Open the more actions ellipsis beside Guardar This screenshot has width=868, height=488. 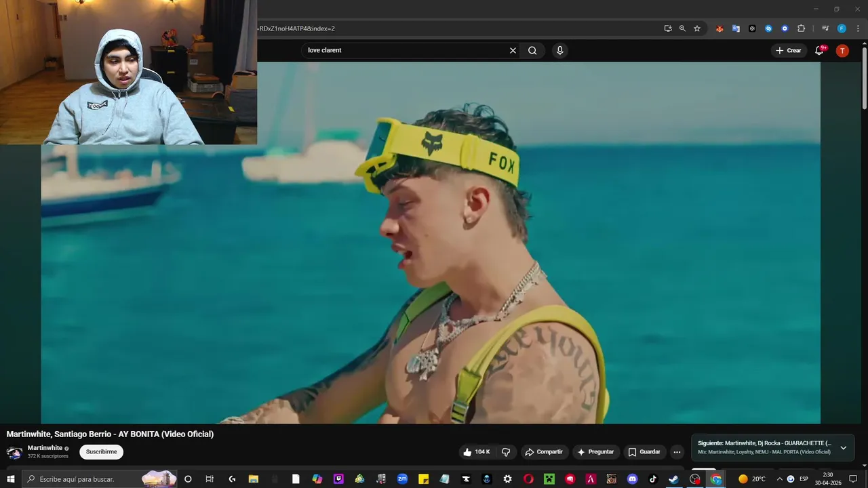[677, 452]
